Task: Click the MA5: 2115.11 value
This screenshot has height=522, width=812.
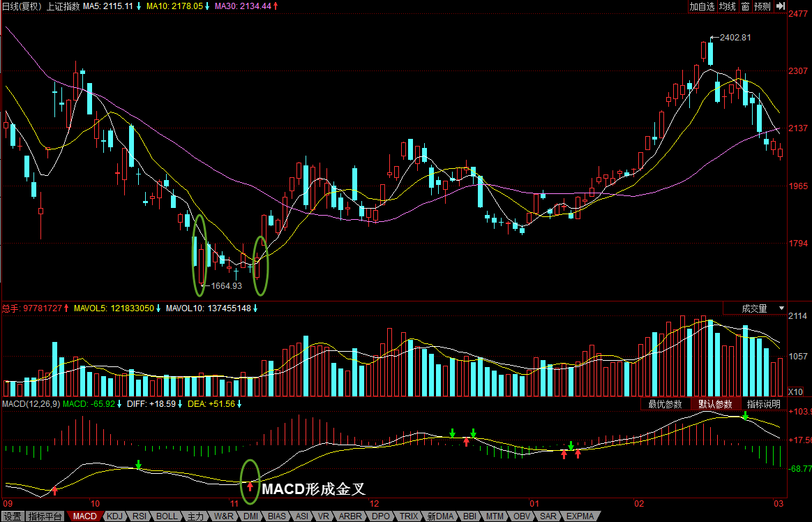Action: click(x=108, y=6)
